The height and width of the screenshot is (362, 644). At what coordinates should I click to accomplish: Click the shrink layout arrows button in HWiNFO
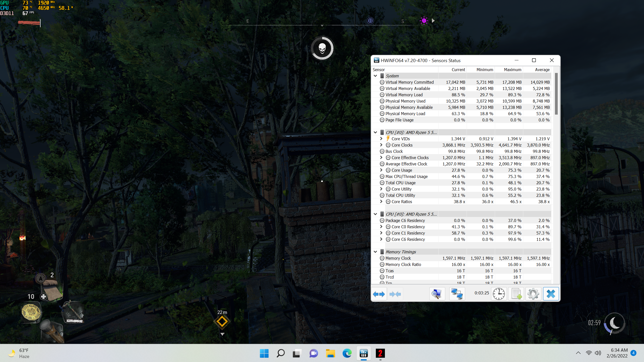pos(395,294)
